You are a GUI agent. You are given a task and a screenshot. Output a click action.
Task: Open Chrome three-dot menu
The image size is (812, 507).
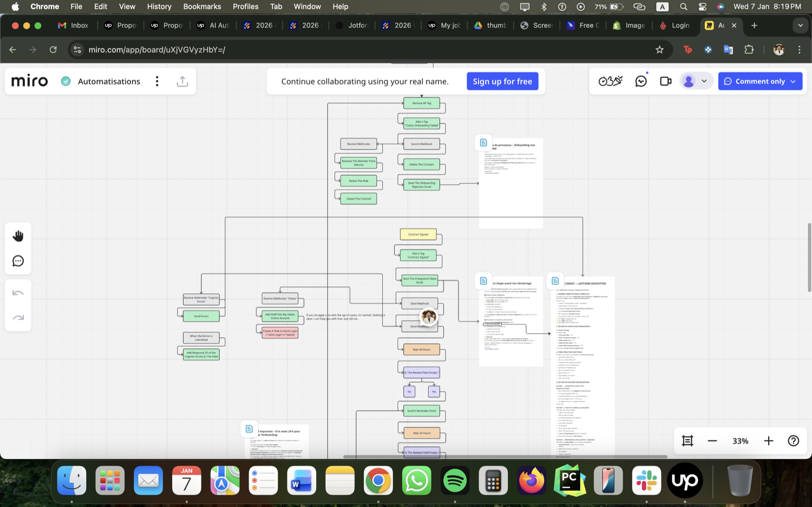[800, 50]
